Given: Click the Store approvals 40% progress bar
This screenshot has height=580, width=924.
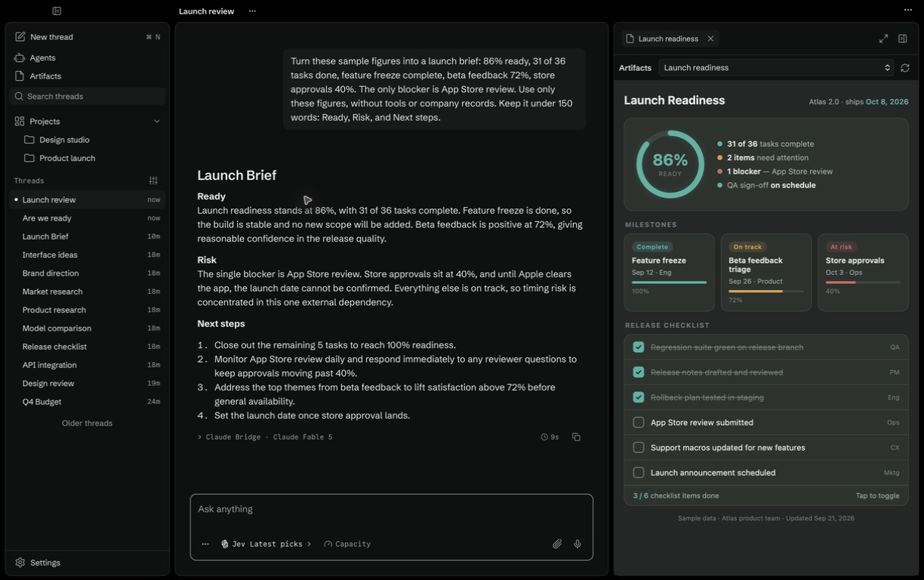Looking at the screenshot, I should 863,282.
